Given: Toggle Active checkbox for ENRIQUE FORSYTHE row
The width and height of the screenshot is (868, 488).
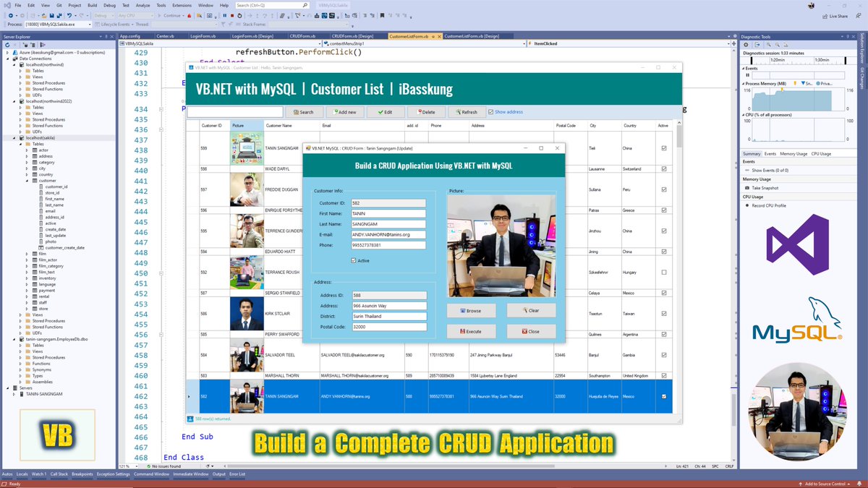Looking at the screenshot, I should (664, 210).
